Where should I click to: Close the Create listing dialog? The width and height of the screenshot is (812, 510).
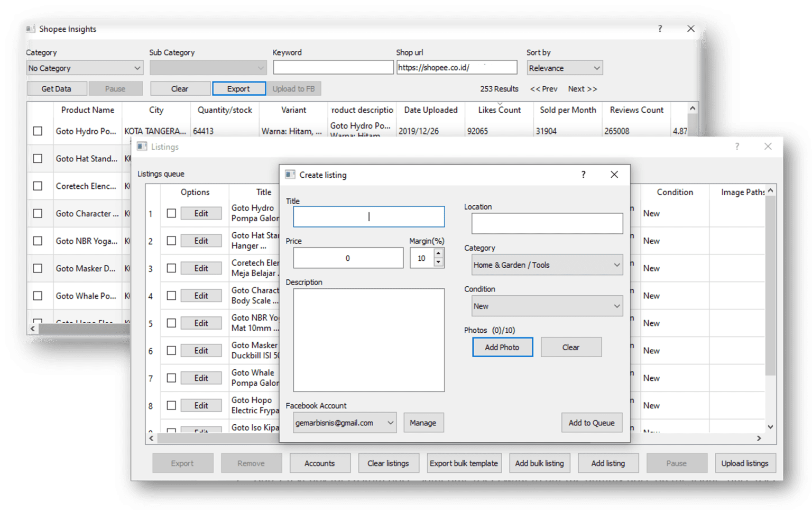click(614, 175)
